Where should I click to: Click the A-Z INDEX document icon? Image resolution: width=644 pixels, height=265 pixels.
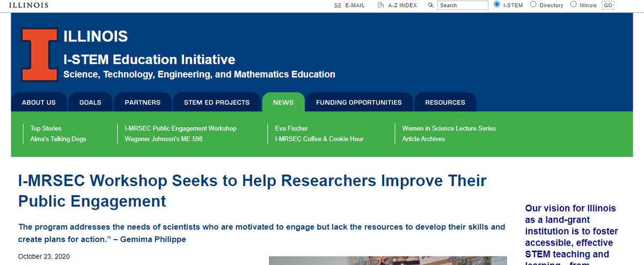click(x=380, y=5)
